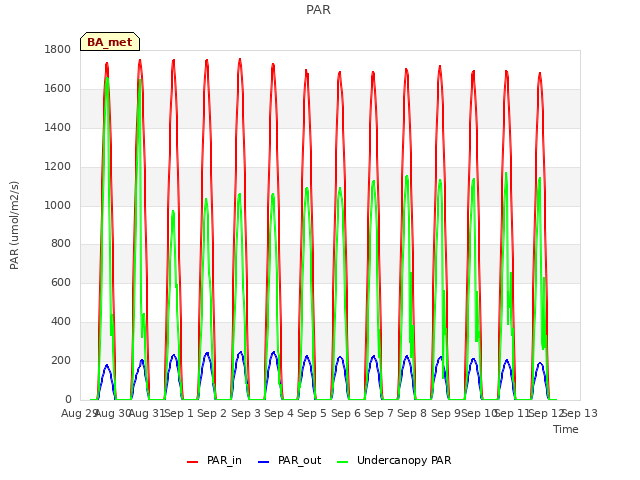Click the Aug 29 x-axis tick label
Screen dimensions: 640x480
(x=79, y=413)
